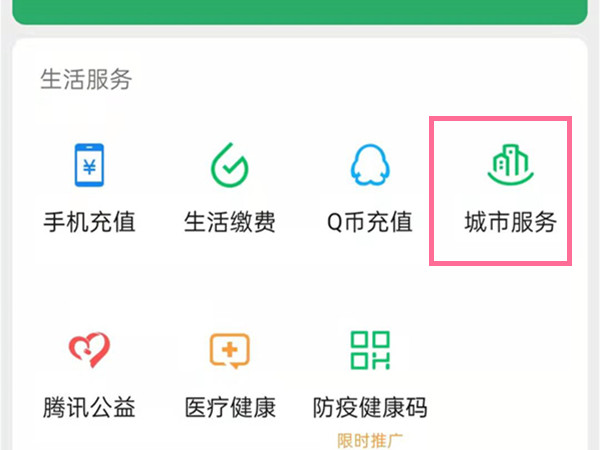Viewport: 600px width, 450px height.
Task: Select the 腾讯公益 label
Action: [89, 407]
